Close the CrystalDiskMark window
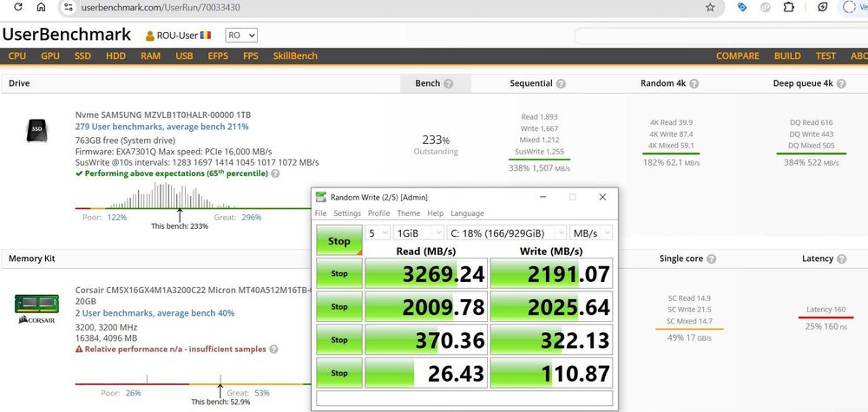 (602, 198)
